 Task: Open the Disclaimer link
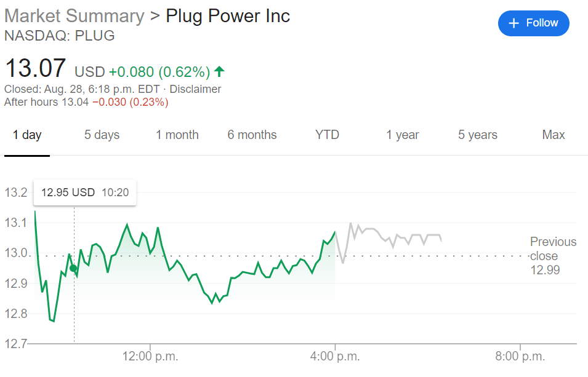click(x=195, y=89)
